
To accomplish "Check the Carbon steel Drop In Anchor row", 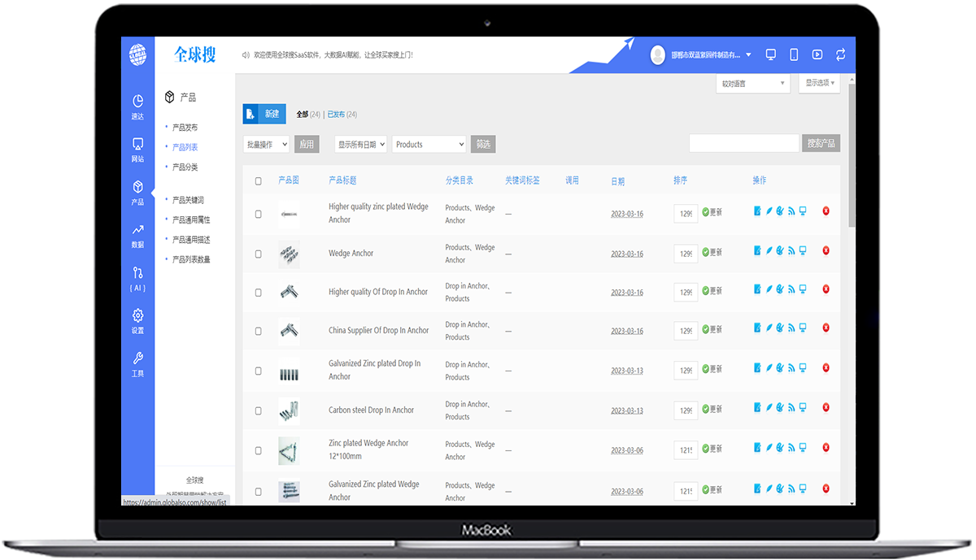I will tap(259, 410).
